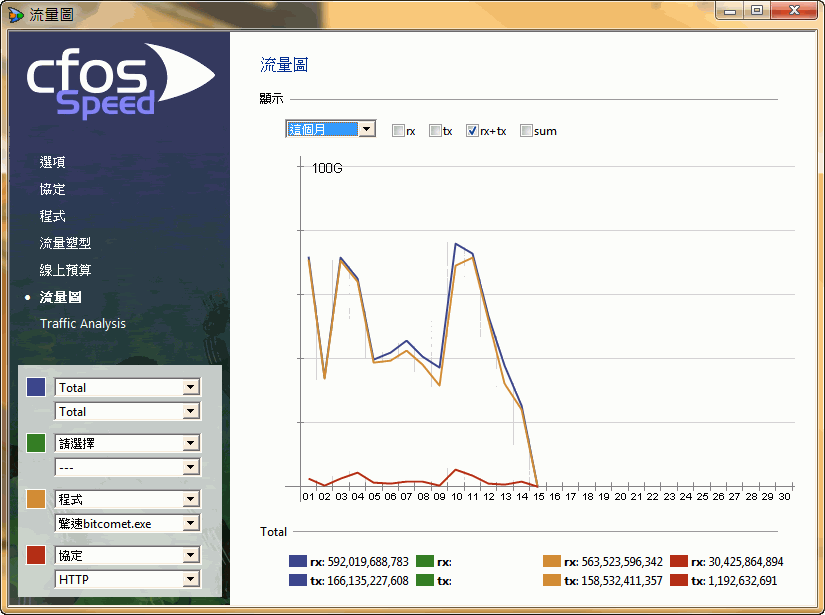The image size is (825, 615).
Task: Click the red protocol series color square
Action: (x=36, y=555)
